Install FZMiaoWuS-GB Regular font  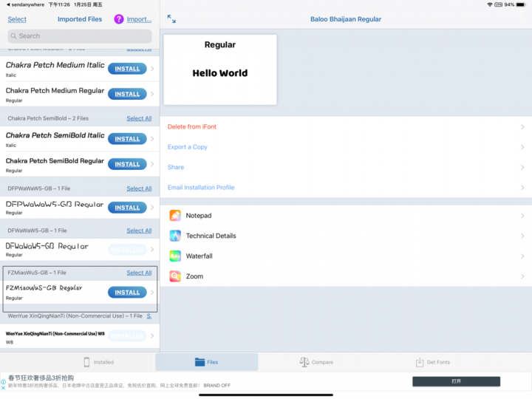pyautogui.click(x=127, y=292)
